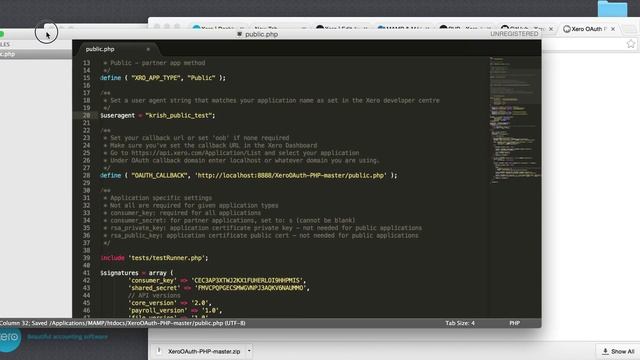Open the Tab Size: 4 status setting
Image resolution: width=640 pixels, height=360 pixels.
pyautogui.click(x=460, y=323)
